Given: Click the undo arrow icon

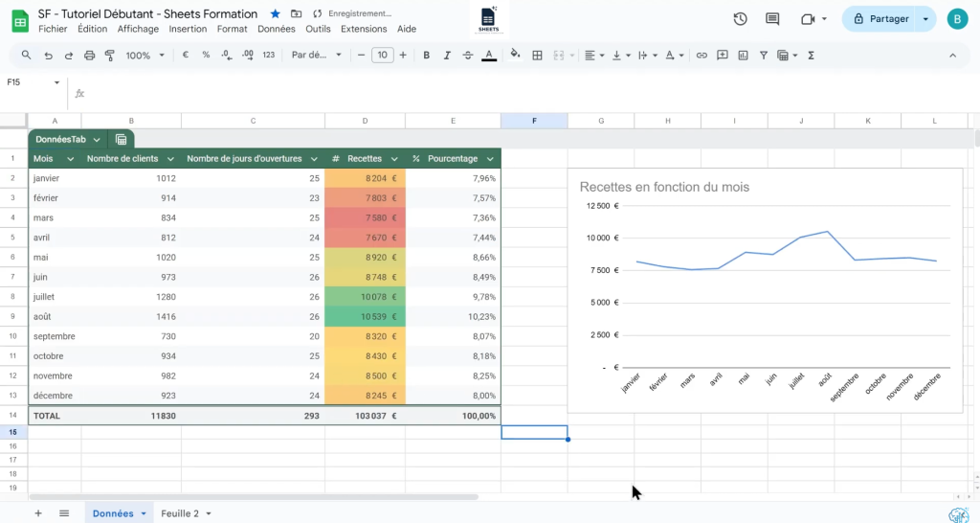Looking at the screenshot, I should (x=48, y=55).
